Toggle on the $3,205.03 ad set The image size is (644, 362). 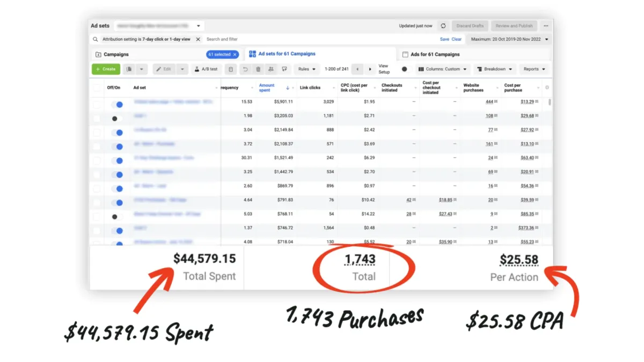(x=117, y=119)
